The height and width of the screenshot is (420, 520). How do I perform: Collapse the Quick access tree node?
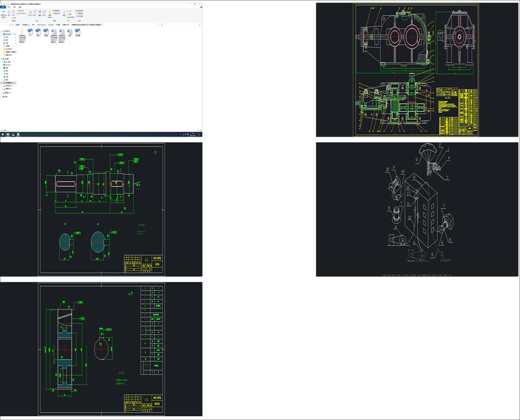(x=1, y=31)
